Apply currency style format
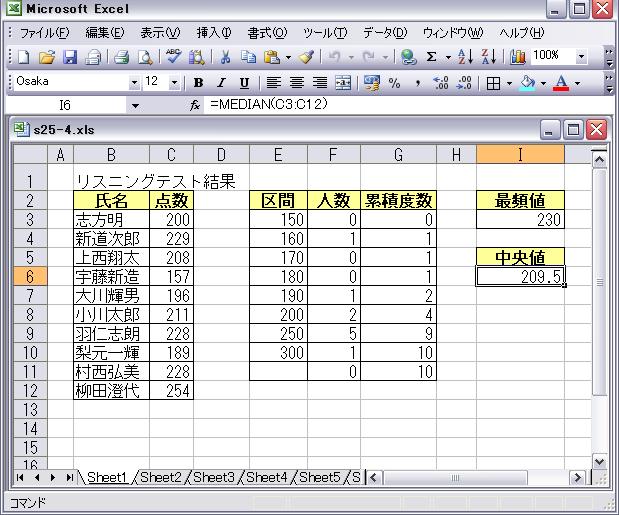The height and width of the screenshot is (515, 619). click(371, 83)
